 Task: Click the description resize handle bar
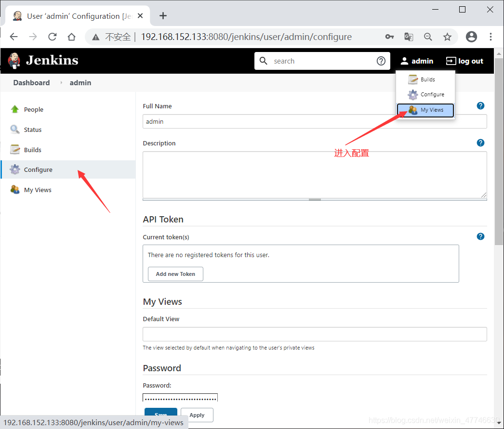click(315, 199)
